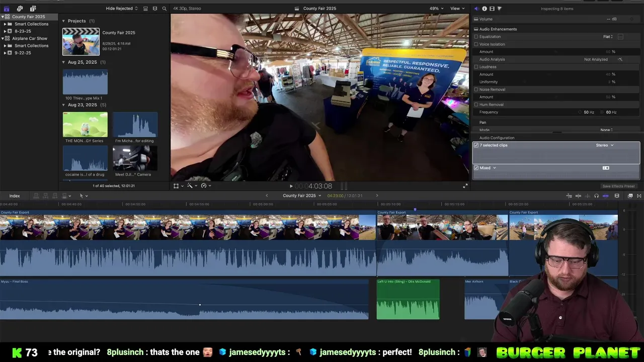
Task: Open the Flat equalization preset dropdown
Action: 608,37
